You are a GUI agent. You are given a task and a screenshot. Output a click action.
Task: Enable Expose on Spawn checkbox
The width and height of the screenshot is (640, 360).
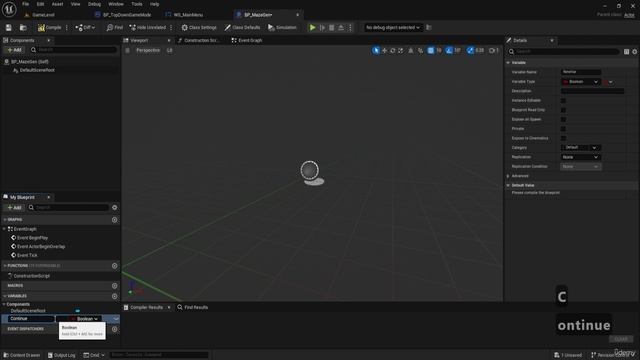click(x=563, y=120)
